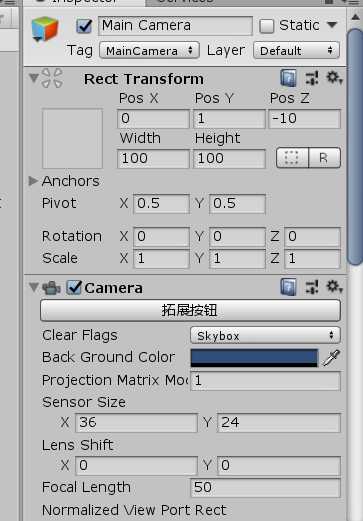Open the Default Layer dropdown

click(296, 51)
